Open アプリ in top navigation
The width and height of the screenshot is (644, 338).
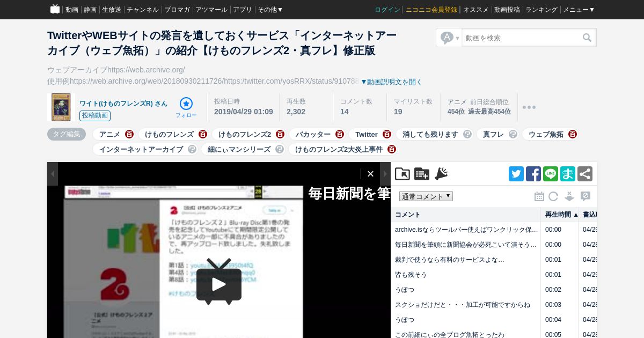coord(243,10)
